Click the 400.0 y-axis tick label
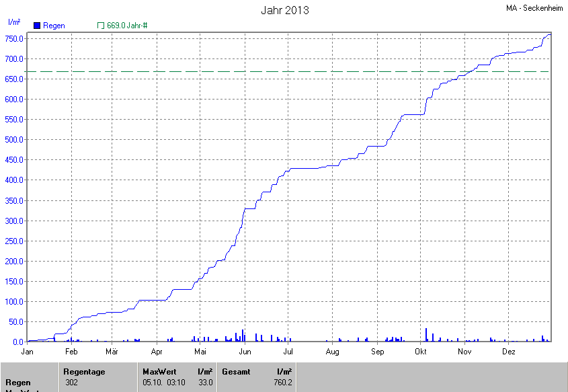The width and height of the screenshot is (568, 392). pyautogui.click(x=15, y=180)
